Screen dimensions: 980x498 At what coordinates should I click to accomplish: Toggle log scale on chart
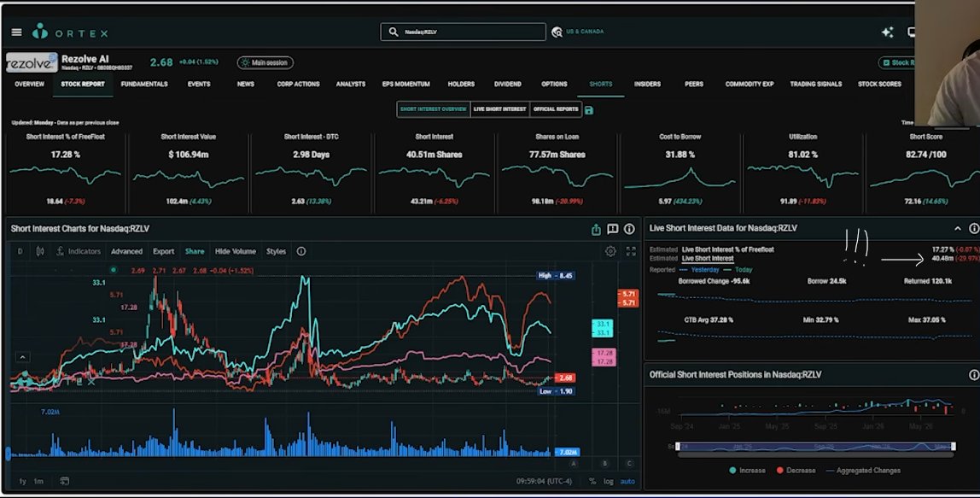[x=608, y=481]
